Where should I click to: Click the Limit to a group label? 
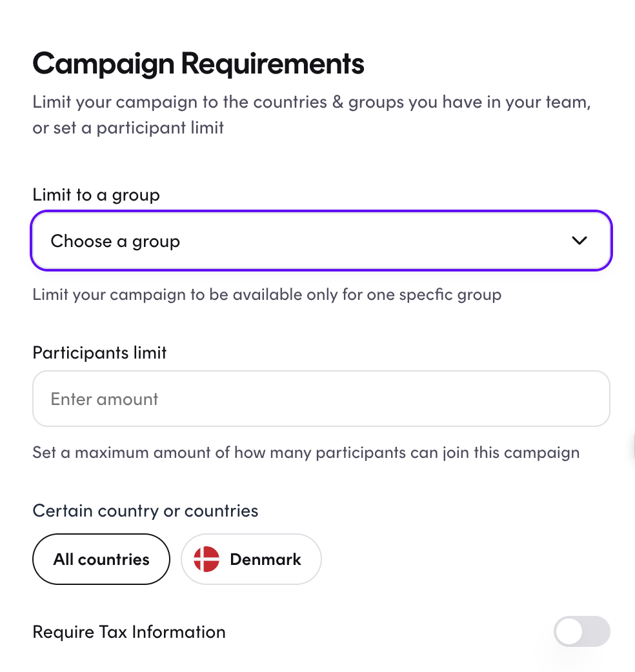96,195
